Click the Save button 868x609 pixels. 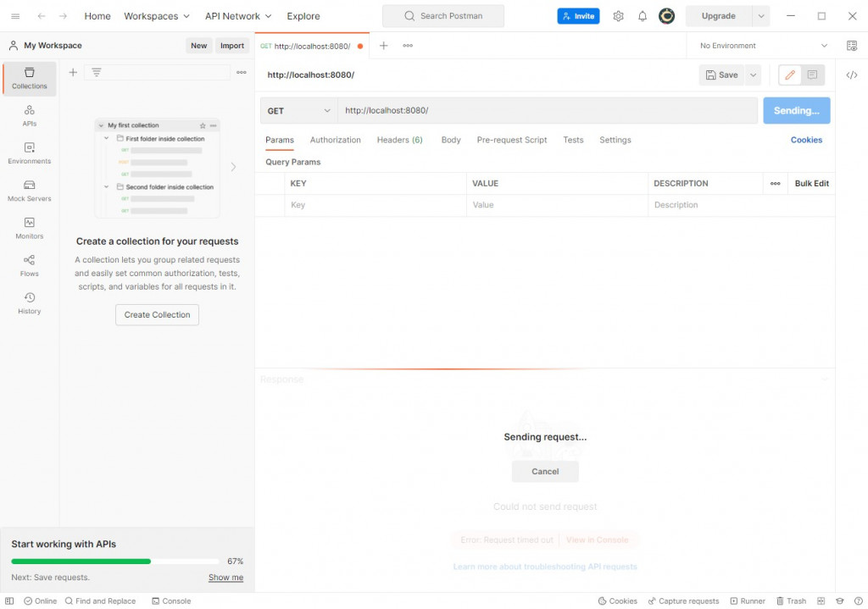pos(722,75)
